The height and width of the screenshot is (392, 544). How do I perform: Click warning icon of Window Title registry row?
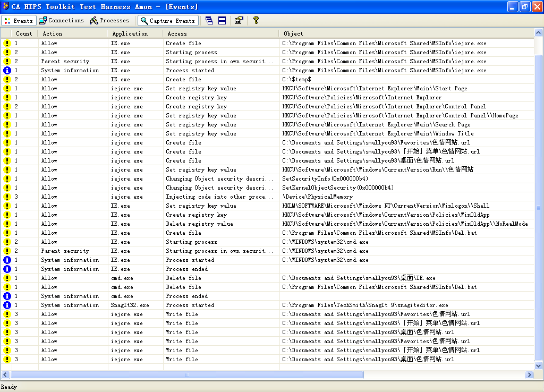7,133
